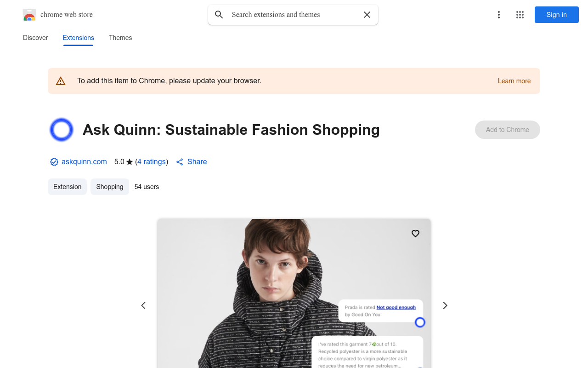Open the Google apps grid
588x368 pixels.
pyautogui.click(x=520, y=15)
